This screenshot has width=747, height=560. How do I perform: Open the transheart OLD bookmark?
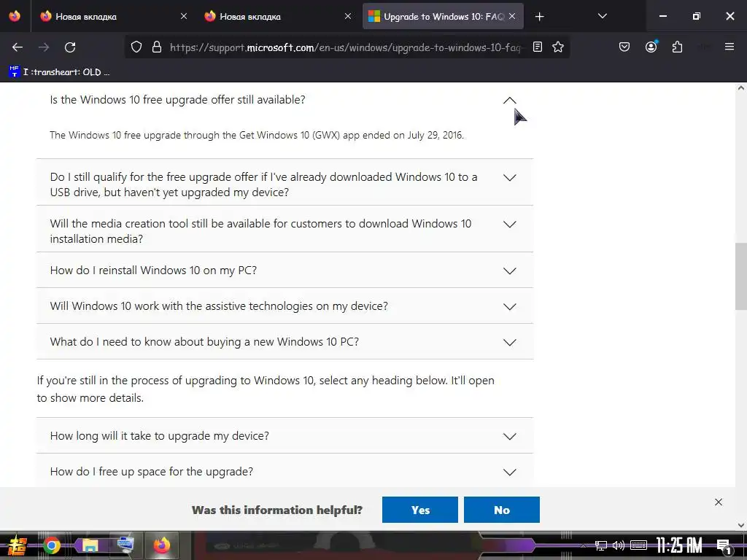coord(59,72)
